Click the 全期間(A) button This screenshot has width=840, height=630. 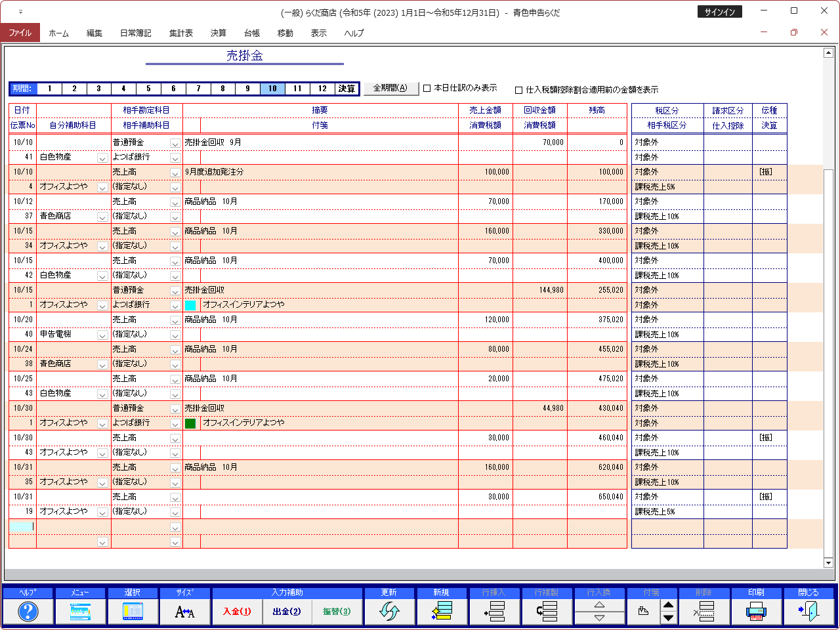click(390, 88)
